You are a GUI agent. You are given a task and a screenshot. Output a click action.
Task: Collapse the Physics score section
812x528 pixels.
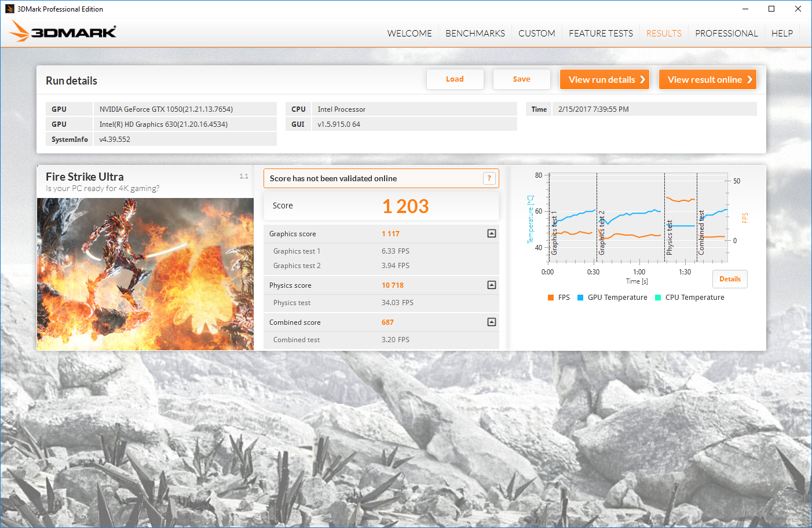[492, 285]
